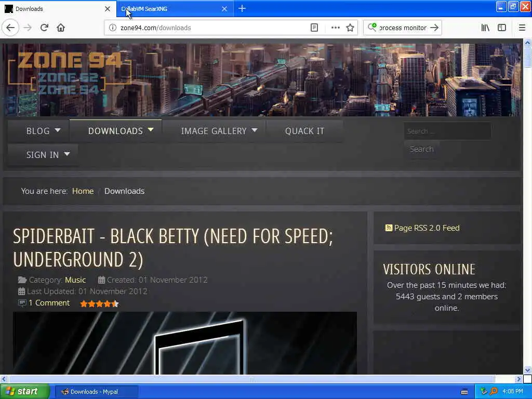The height and width of the screenshot is (399, 532).
Task: Open the browser home page
Action: tap(61, 28)
